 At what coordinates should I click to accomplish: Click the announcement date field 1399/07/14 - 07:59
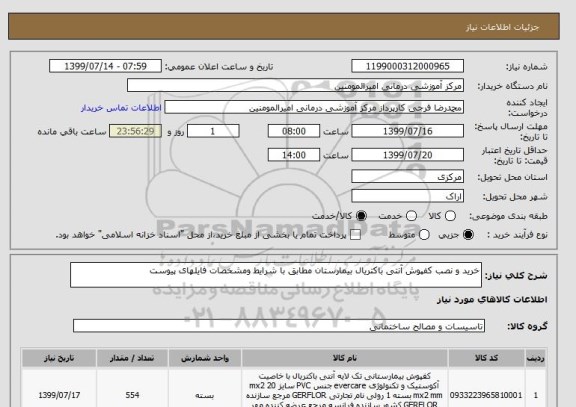click(x=105, y=66)
